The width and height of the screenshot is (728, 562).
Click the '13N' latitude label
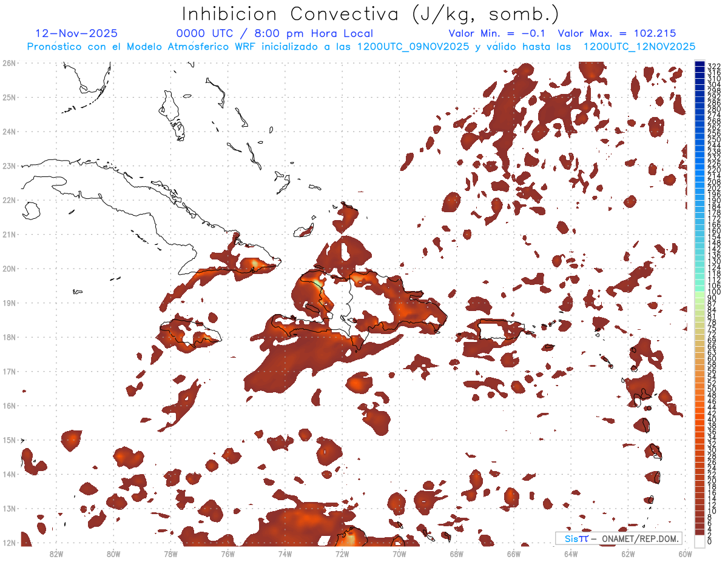click(x=9, y=509)
